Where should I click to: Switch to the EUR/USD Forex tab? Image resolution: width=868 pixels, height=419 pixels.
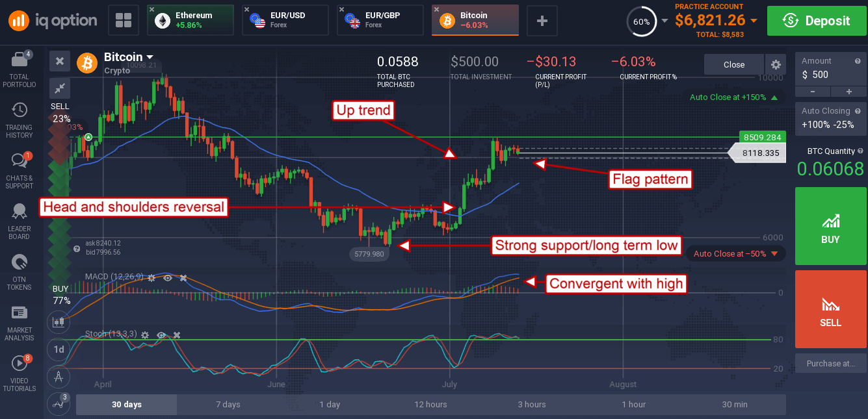(285, 20)
